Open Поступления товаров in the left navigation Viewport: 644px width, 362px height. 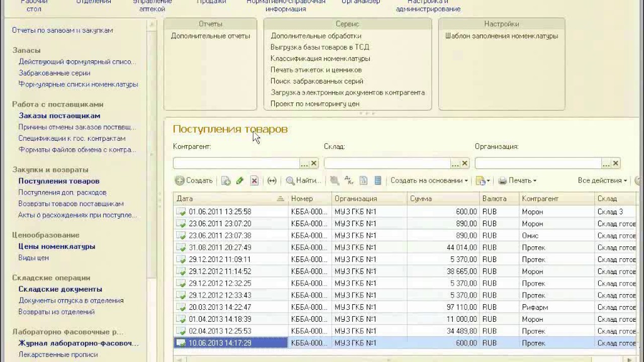[59, 181]
